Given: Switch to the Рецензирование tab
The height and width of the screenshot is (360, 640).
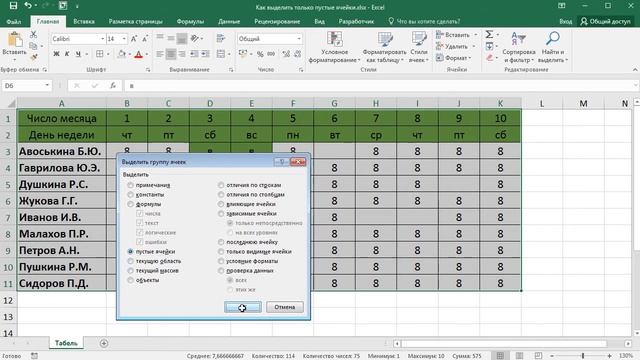Looking at the screenshot, I should [x=277, y=21].
